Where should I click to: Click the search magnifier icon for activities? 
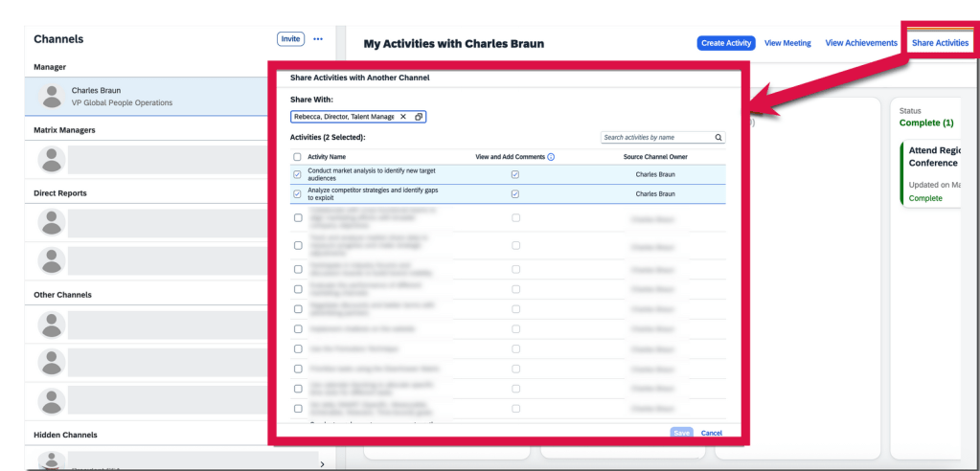pyautogui.click(x=718, y=138)
